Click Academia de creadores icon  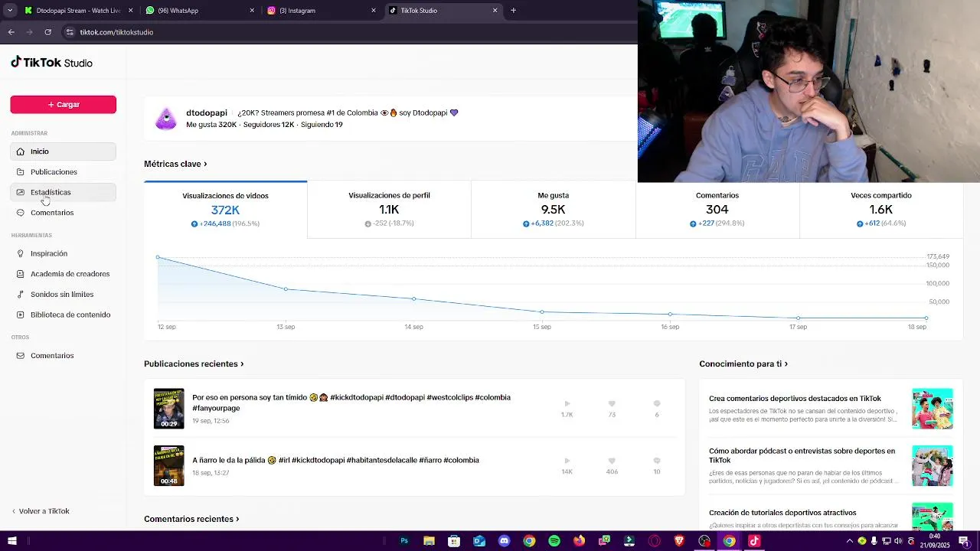point(21,274)
